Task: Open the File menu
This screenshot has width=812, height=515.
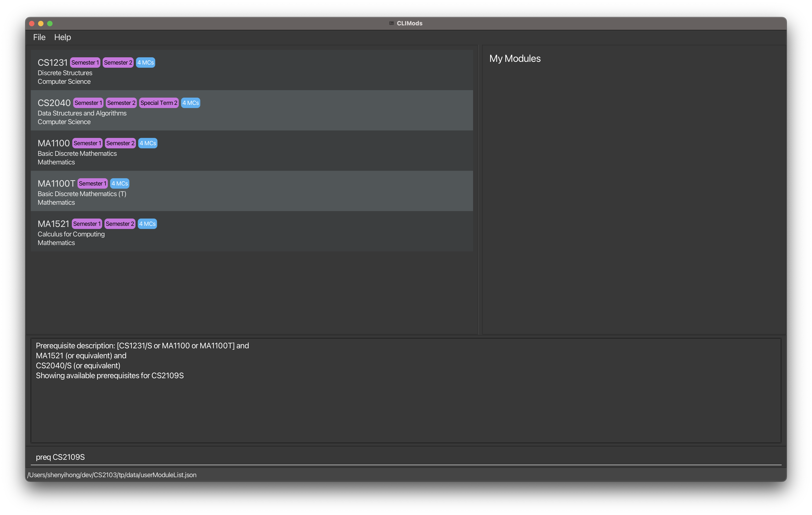Action: pos(39,37)
